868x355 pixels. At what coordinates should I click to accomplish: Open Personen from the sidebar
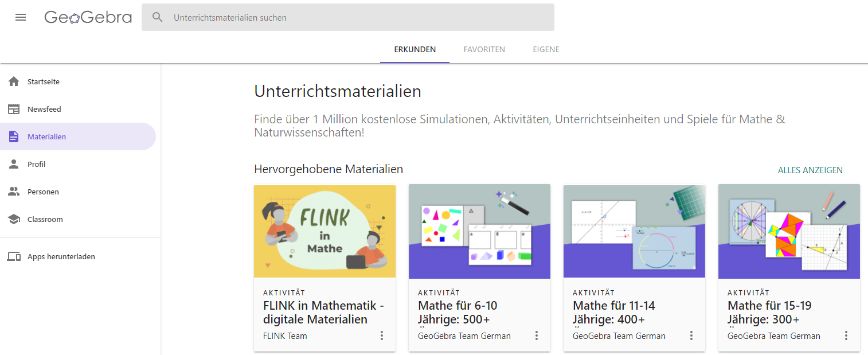[x=78, y=192]
